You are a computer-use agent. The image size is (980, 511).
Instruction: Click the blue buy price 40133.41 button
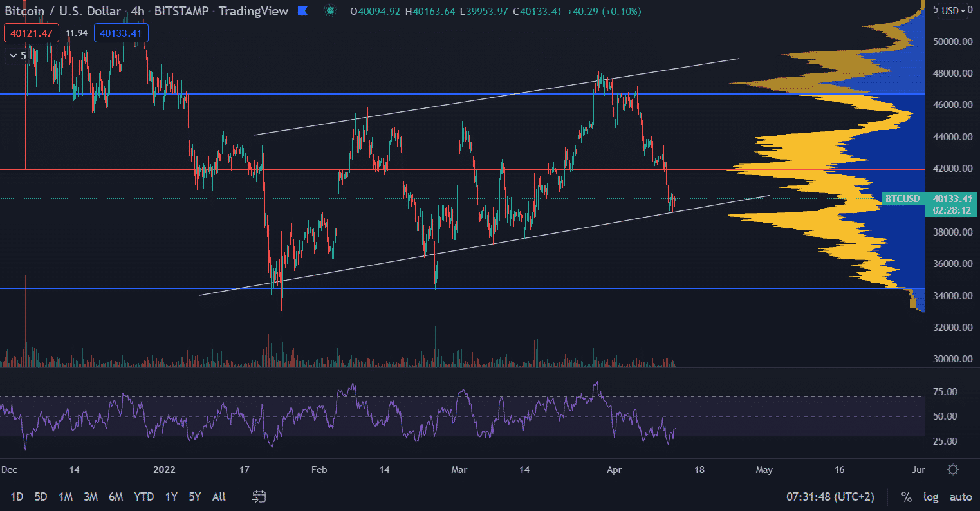122,33
